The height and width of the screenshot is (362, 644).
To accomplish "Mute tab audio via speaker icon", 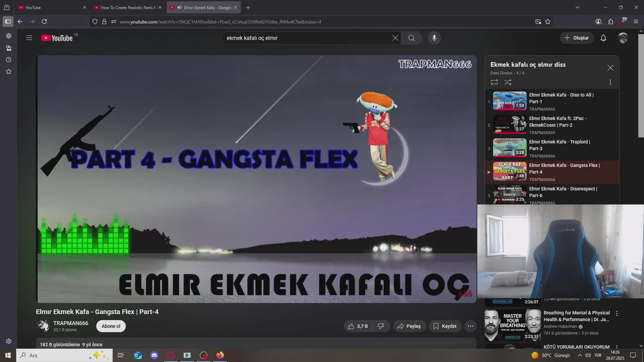I will [x=180, y=8].
